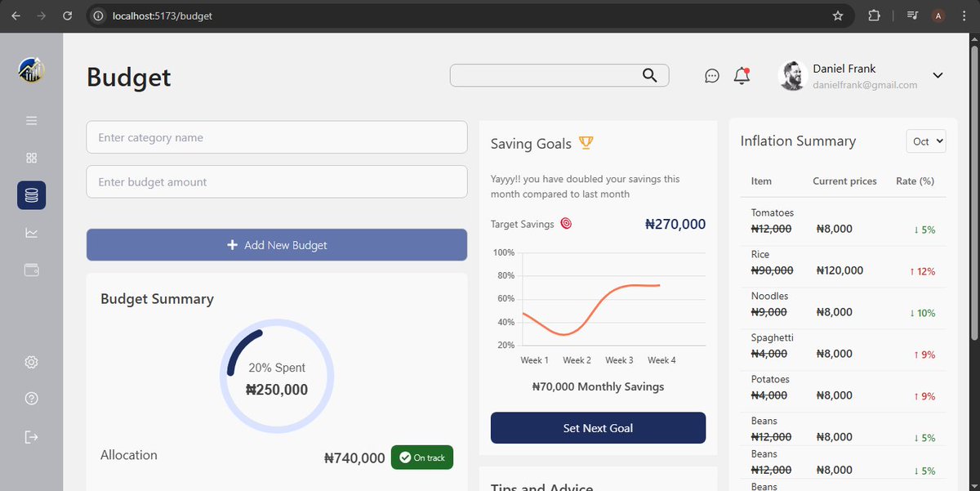This screenshot has height=491, width=980.
Task: Select the budget database icon in sidebar
Action: (32, 195)
